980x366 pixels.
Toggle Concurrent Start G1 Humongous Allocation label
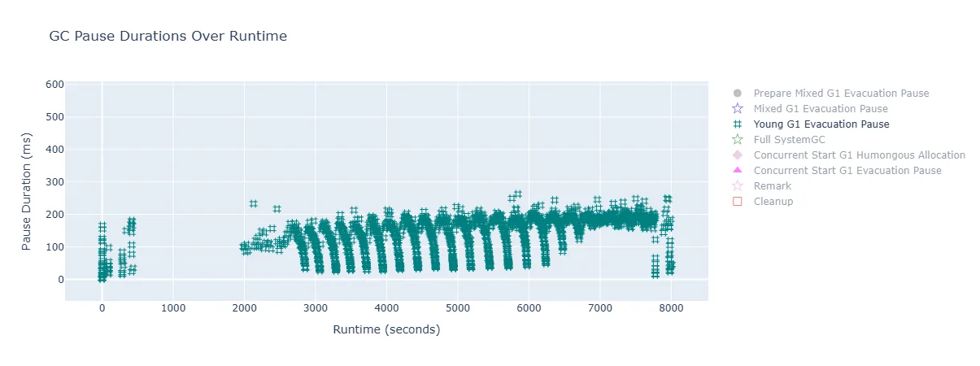pos(859,155)
